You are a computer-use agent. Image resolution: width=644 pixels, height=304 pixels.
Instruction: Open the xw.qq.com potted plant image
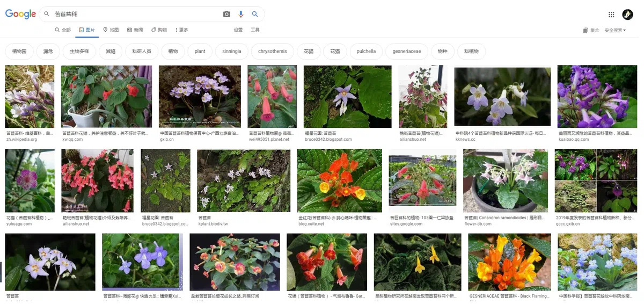click(x=106, y=96)
